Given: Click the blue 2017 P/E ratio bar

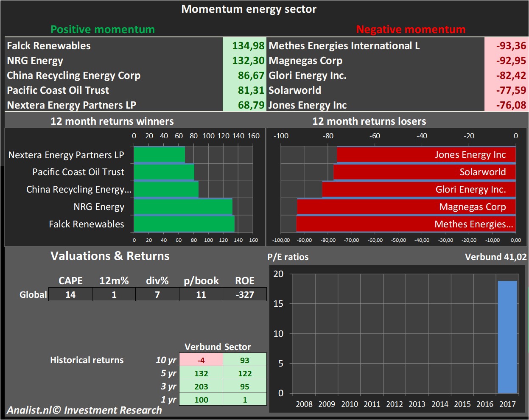Looking at the screenshot, I should 507,337.
